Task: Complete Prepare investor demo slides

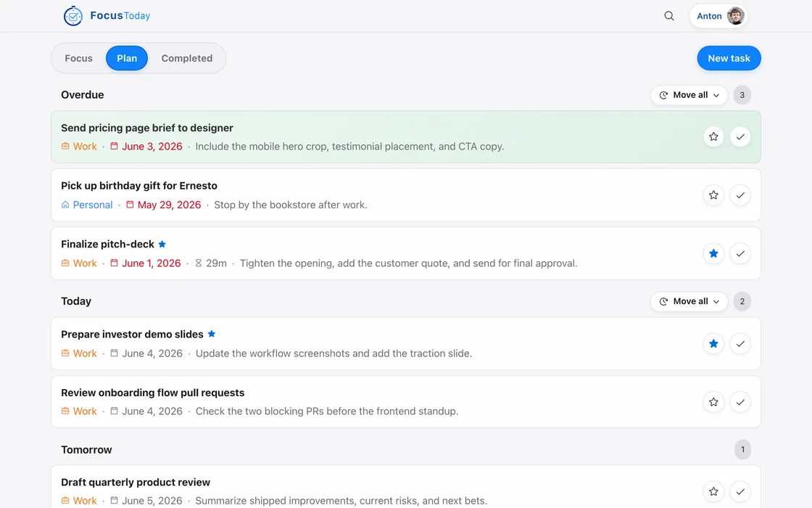Action: point(740,344)
